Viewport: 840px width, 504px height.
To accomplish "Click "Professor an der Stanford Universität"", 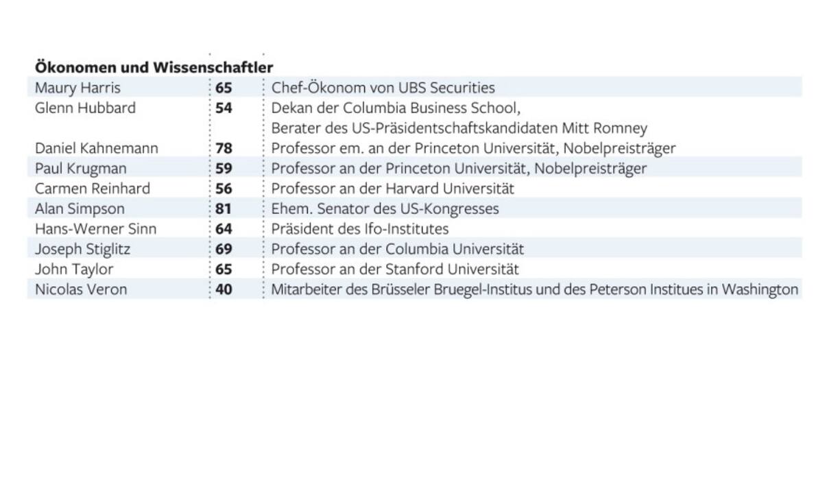I will (x=395, y=269).
